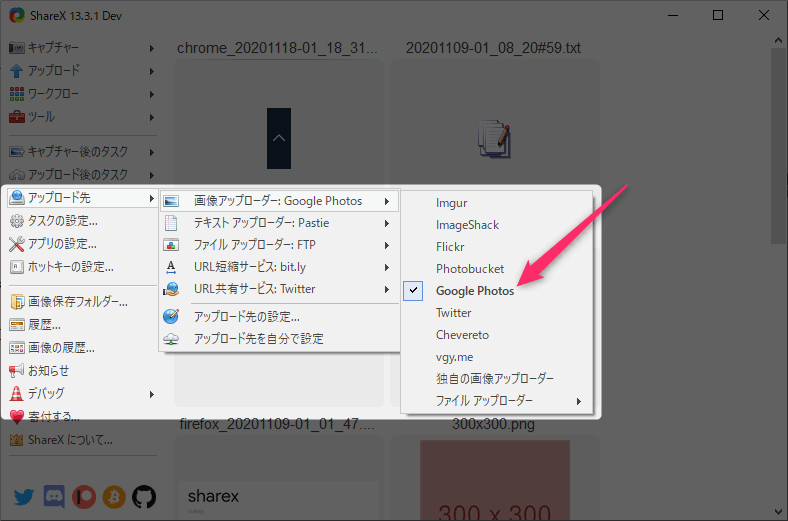
Task: Click the 寄付する heart icon
Action: [x=17, y=416]
